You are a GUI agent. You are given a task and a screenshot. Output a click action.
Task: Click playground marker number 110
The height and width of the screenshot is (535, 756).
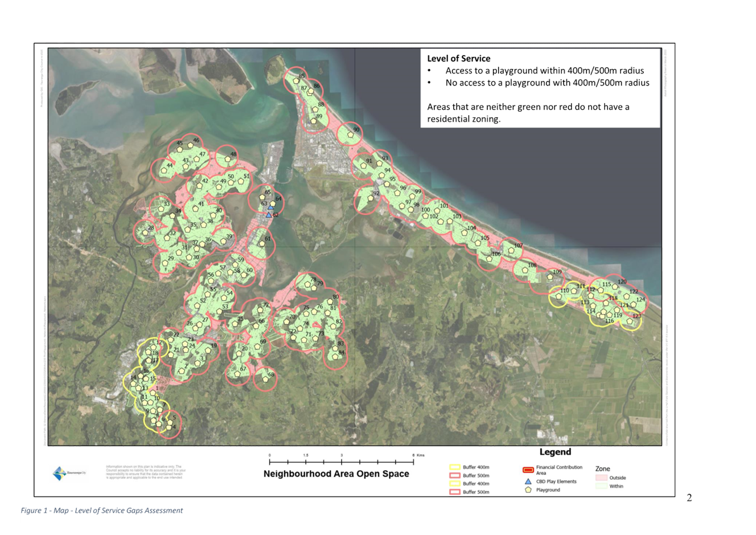coord(559,296)
